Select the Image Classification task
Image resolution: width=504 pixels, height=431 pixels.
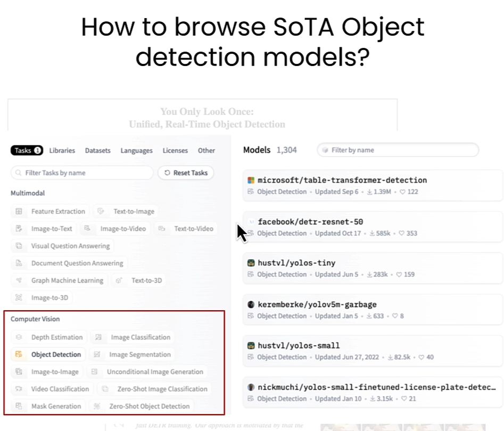(x=133, y=337)
